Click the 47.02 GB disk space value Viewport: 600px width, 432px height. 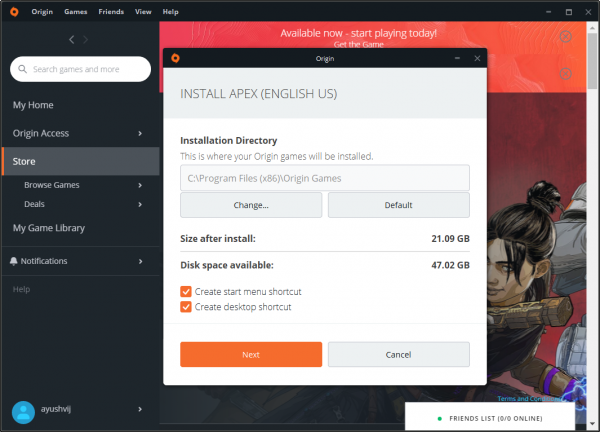point(450,265)
